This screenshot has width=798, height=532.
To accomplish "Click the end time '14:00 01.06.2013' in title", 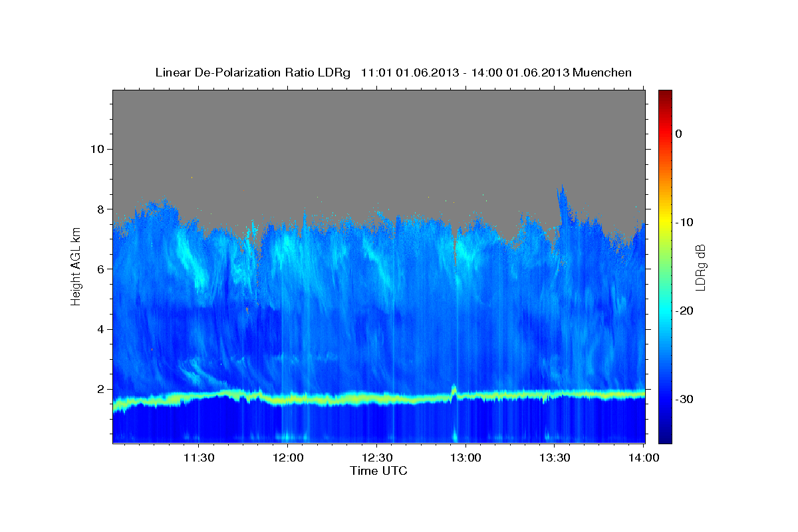I will coord(519,72).
